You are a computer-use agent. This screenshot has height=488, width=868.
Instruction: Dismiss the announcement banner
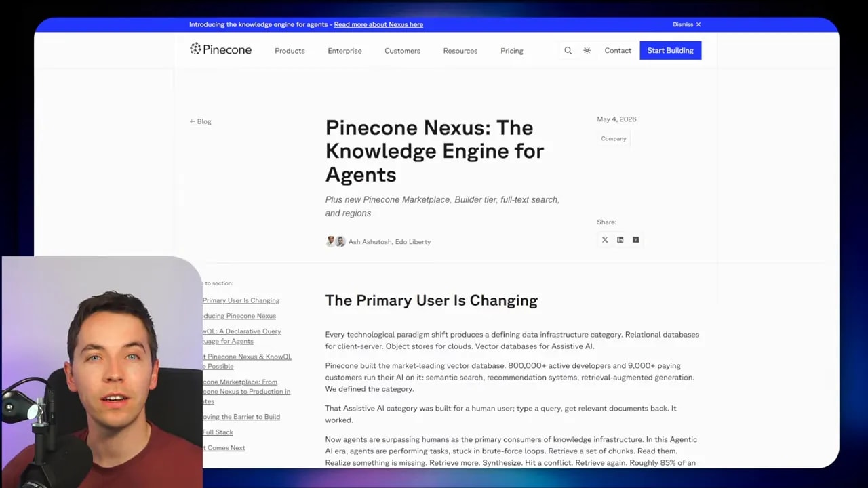pyautogui.click(x=687, y=24)
